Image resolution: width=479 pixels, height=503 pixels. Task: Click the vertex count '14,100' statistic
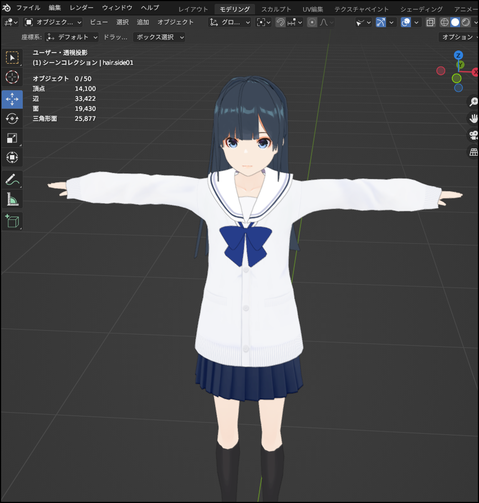[85, 89]
